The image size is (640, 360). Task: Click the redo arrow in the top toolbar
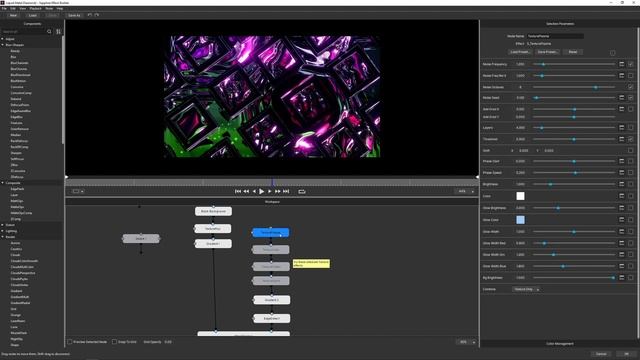(x=97, y=15)
